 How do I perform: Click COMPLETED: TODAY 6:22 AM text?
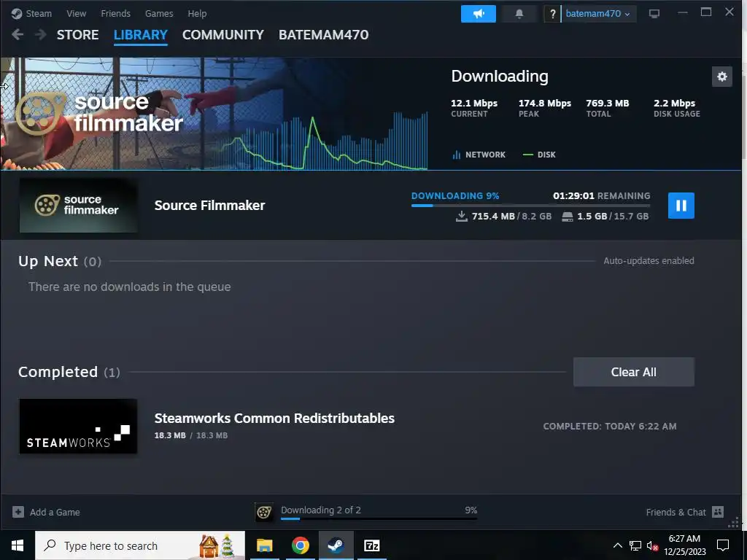point(610,427)
